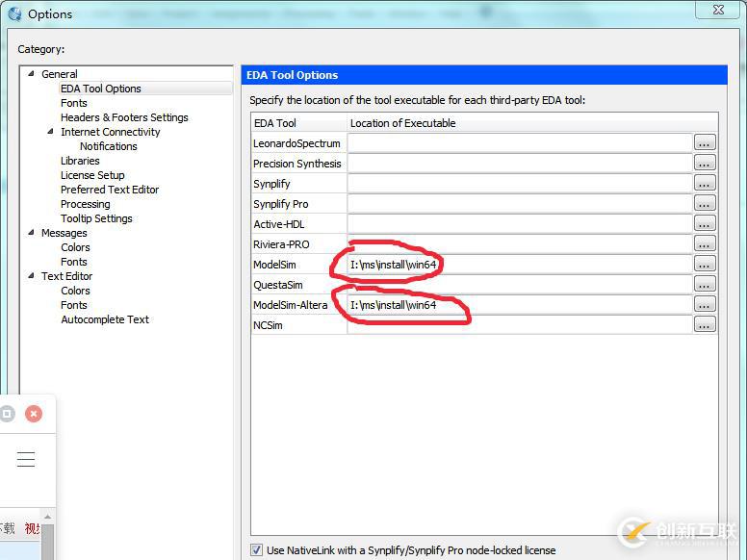Open License Setup page
The width and height of the screenshot is (747, 560).
click(92, 175)
